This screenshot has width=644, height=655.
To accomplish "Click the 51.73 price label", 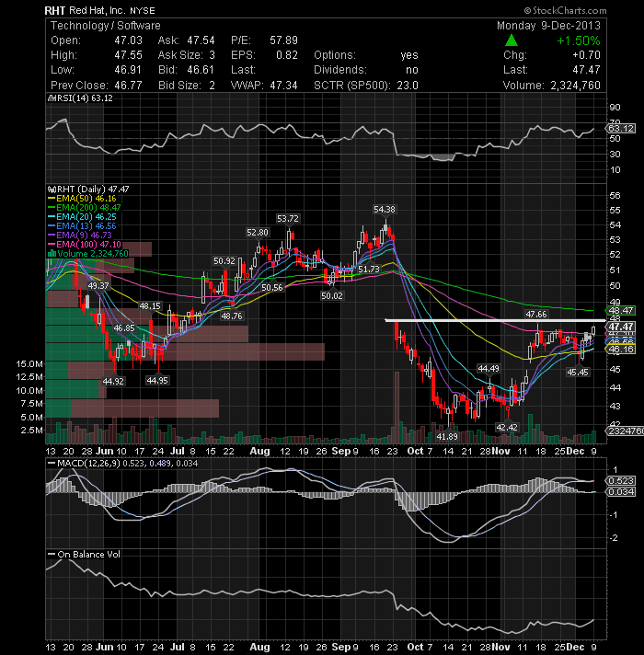I will click(369, 270).
